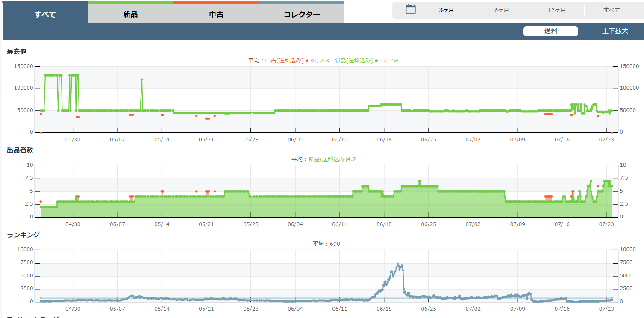Select すべて in the period selector
This screenshot has width=644, height=318.
tap(612, 10)
